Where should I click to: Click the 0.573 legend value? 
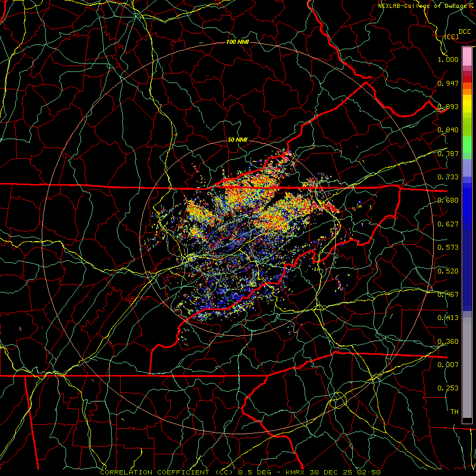point(448,248)
